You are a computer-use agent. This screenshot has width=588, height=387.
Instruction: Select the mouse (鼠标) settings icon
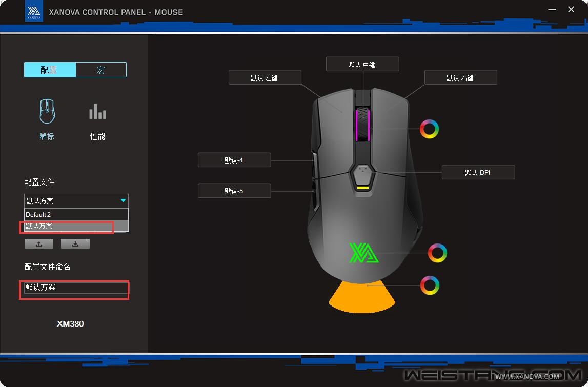[47, 112]
